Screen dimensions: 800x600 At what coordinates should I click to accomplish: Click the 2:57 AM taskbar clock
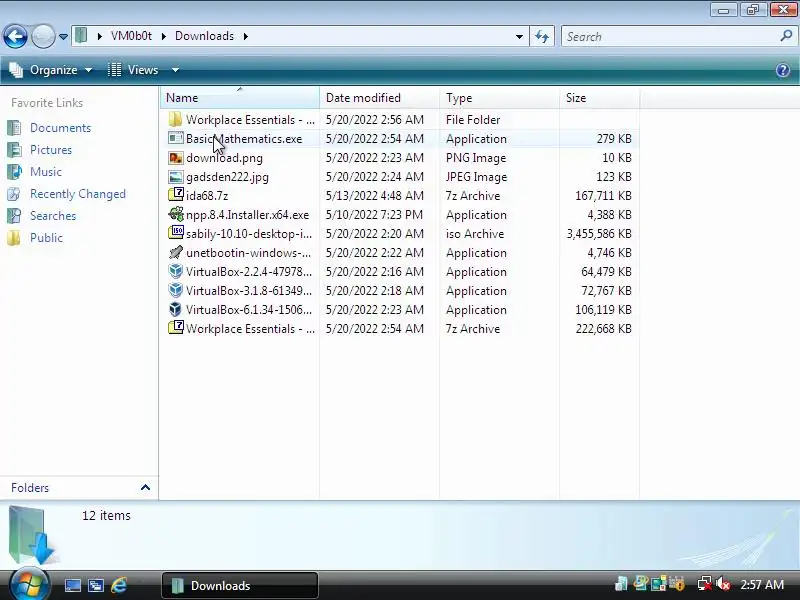[x=762, y=585]
